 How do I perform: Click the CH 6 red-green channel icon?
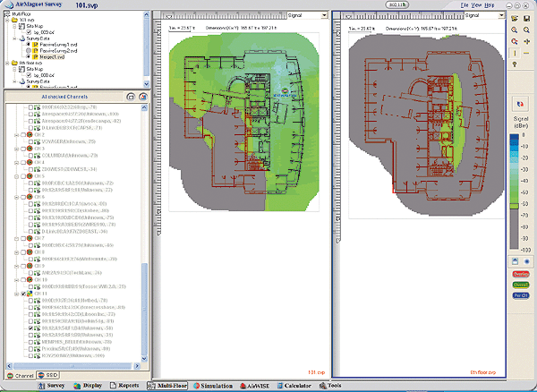point(30,197)
